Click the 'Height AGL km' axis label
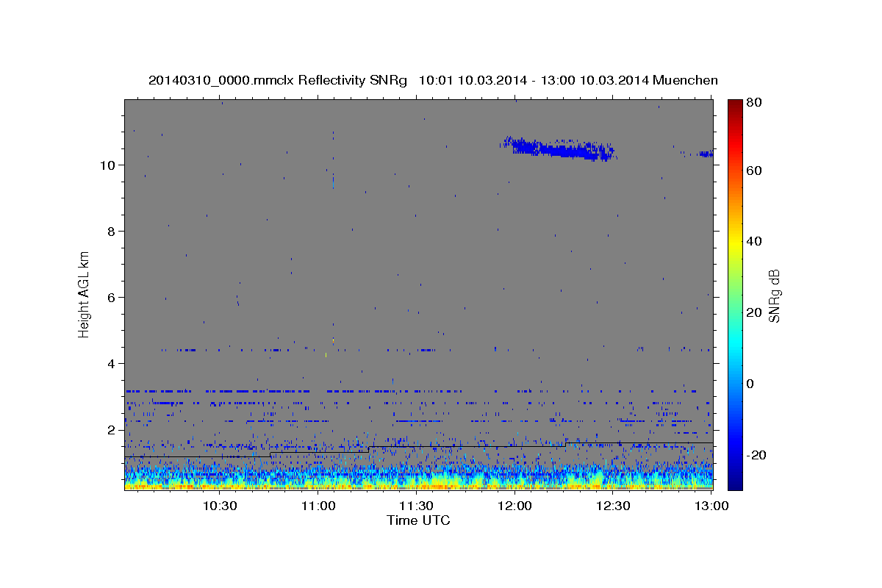This screenshot has height=588, width=882. click(85, 294)
